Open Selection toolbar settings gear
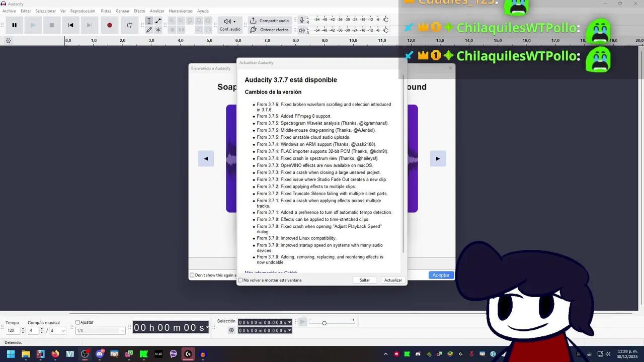Image resolution: width=644 pixels, height=362 pixels. coord(231,330)
